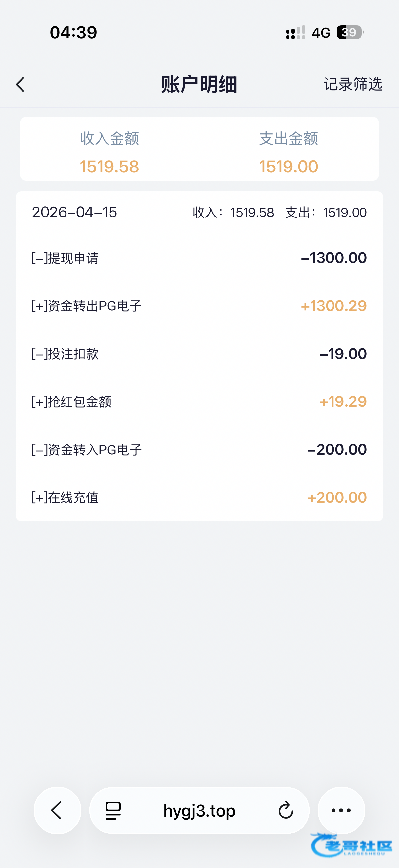Tap the 收入金额 summary value
The image size is (399, 868).
point(110,167)
